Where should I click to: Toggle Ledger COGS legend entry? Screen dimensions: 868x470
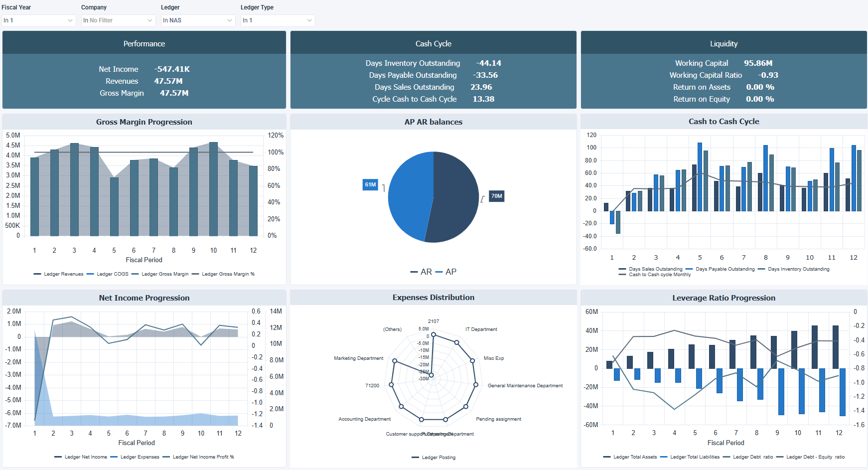pos(108,274)
